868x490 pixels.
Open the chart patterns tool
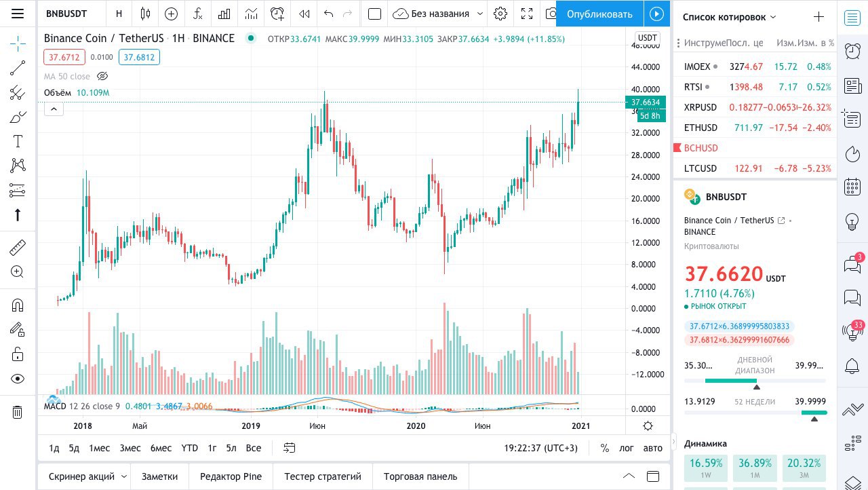[x=18, y=165]
